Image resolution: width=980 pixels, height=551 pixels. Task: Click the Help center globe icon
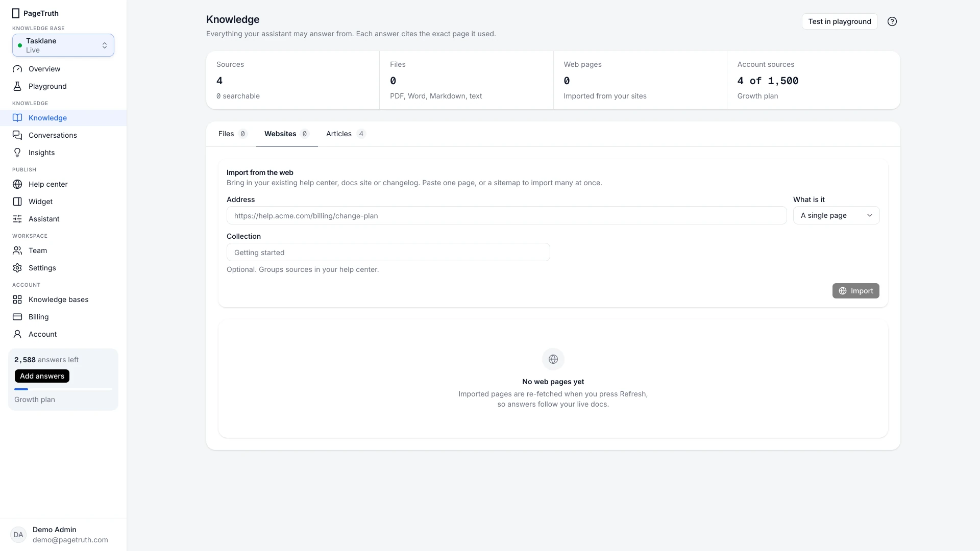pos(17,184)
